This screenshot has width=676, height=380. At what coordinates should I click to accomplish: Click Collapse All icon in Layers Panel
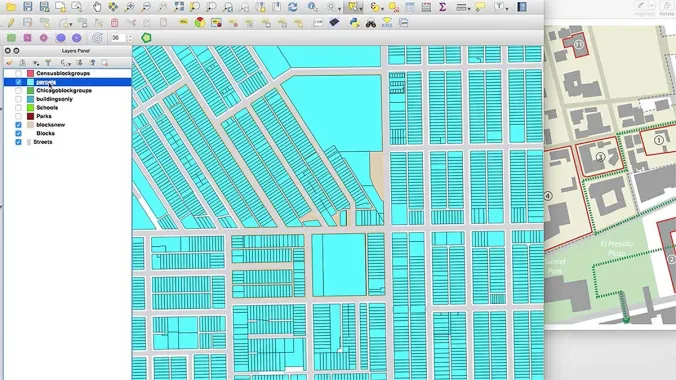pyautogui.click(x=92, y=63)
